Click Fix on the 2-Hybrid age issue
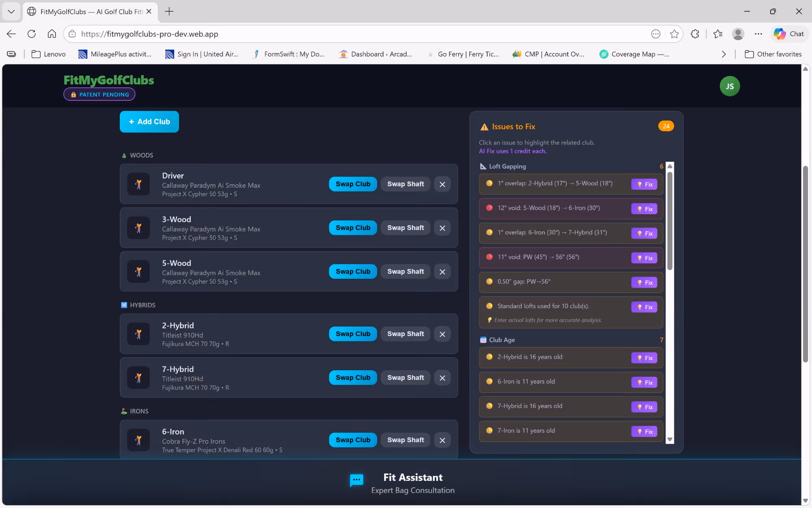This screenshot has height=508, width=812. coord(644,358)
